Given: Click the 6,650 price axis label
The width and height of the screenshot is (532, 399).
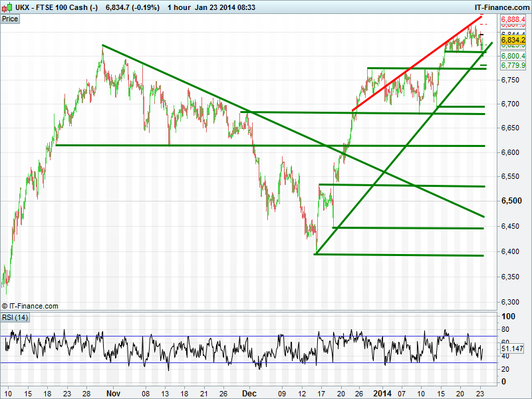Looking at the screenshot, I should (510, 128).
